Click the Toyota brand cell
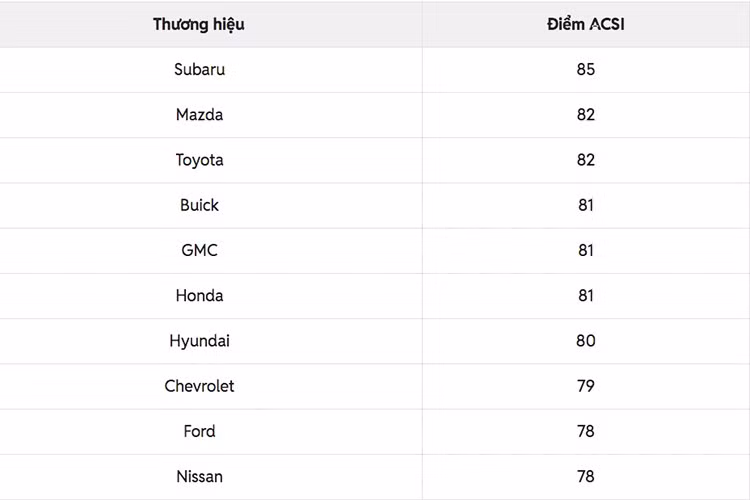This screenshot has width=750, height=500. click(x=199, y=160)
